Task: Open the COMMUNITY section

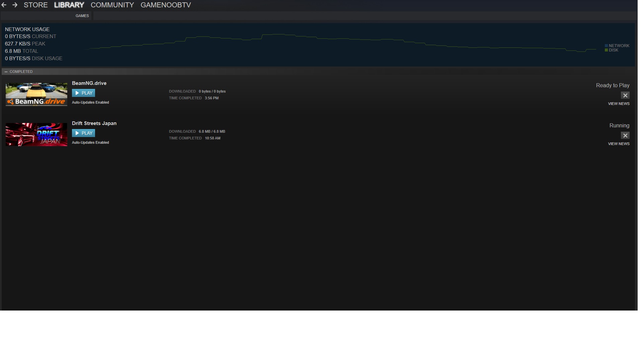Action: [112, 5]
